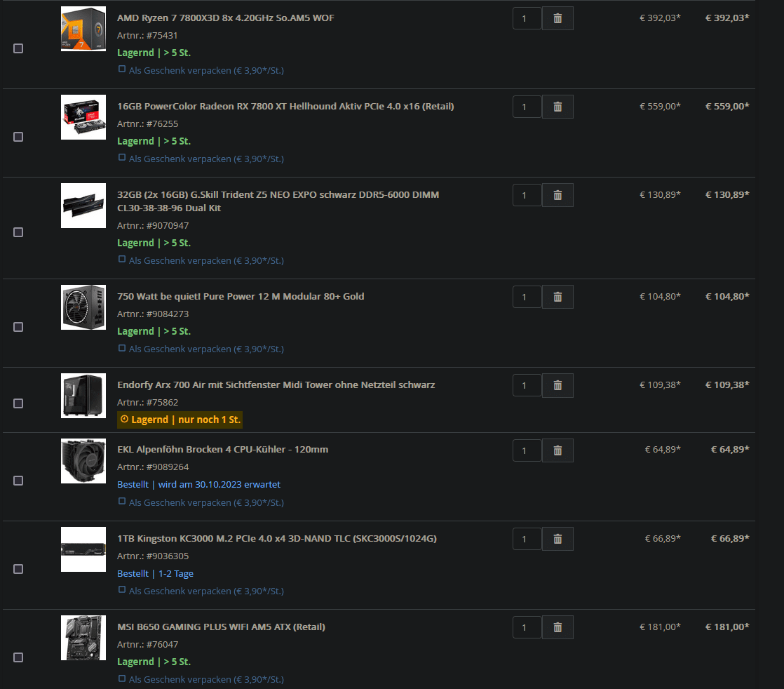
Task: Open MSI B650 GAMING PLUS WIFI title link
Action: [221, 627]
